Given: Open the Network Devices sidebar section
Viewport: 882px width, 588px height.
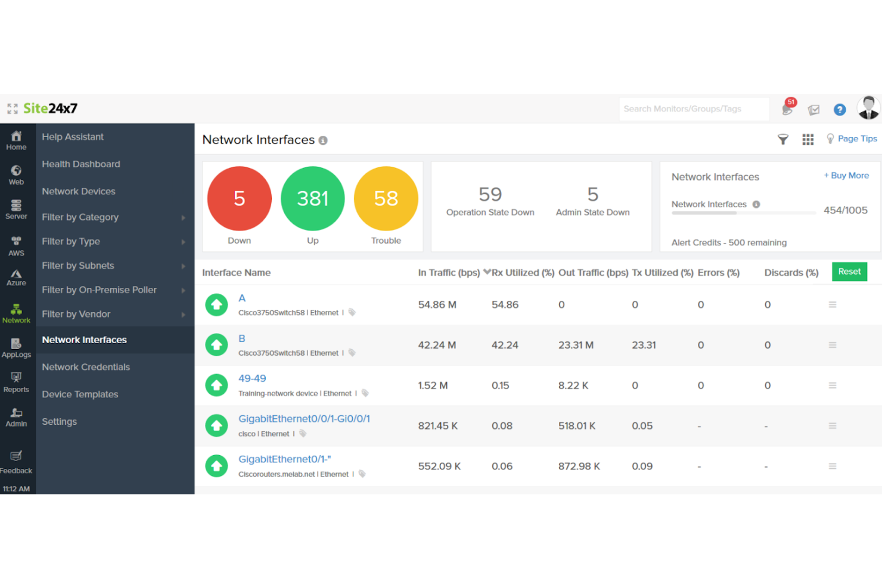Looking at the screenshot, I should coord(79,191).
